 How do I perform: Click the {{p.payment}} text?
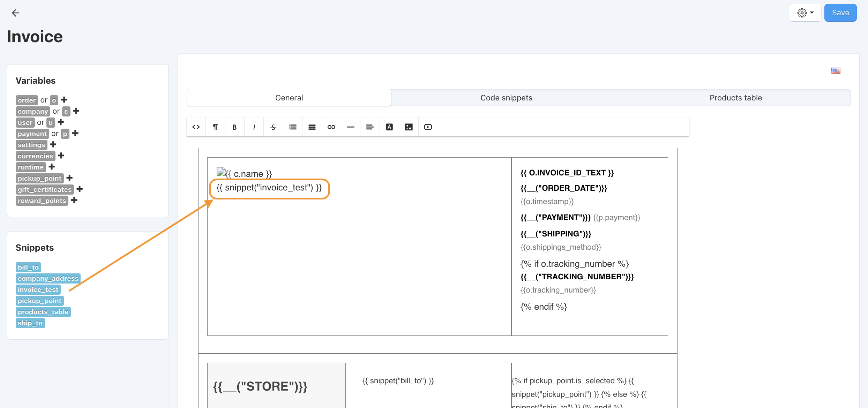[x=617, y=218]
